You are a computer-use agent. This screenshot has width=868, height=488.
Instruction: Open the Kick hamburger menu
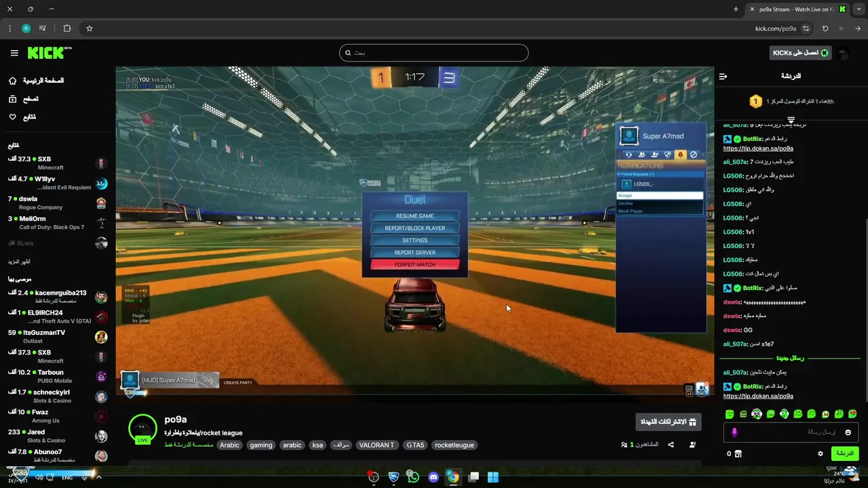click(x=14, y=53)
